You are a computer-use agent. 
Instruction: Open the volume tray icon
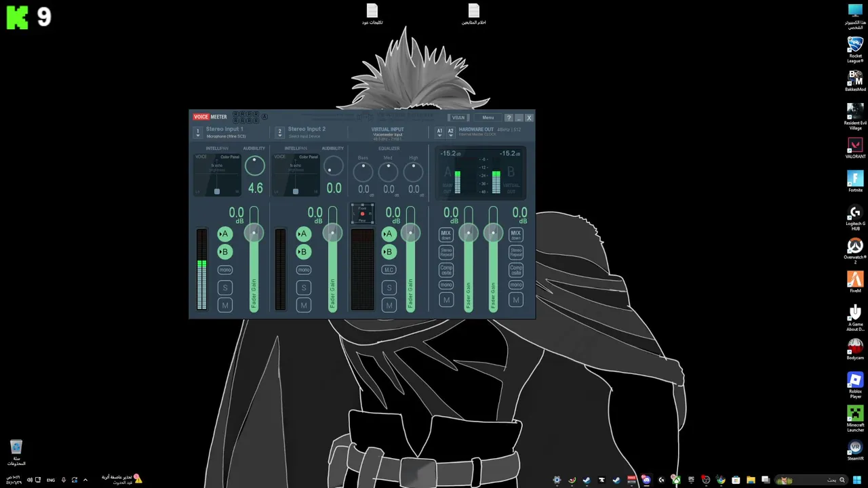point(29,480)
